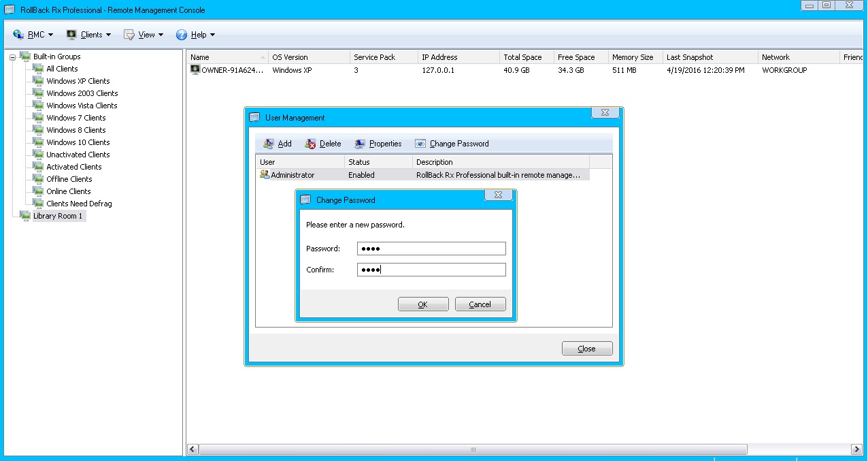Click Change Password toolbar button

coord(452,144)
